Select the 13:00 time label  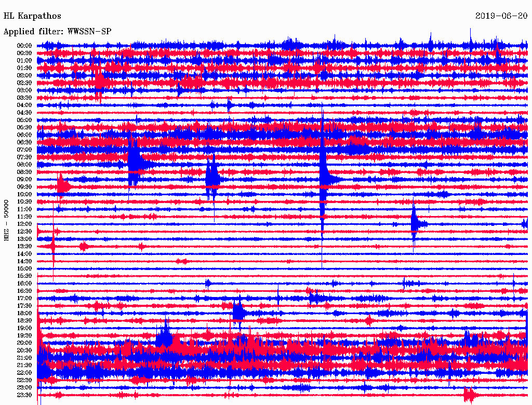tap(24, 239)
